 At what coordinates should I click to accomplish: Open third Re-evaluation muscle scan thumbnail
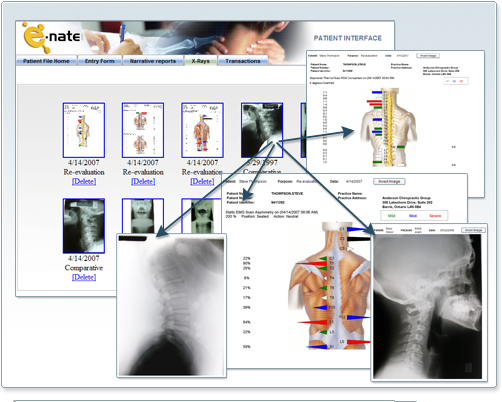(x=202, y=130)
